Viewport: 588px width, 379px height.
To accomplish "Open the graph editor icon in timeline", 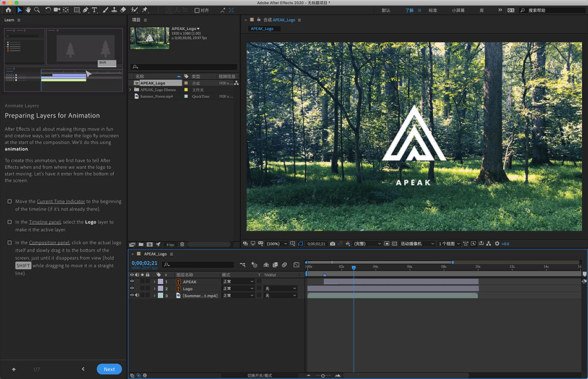I will tap(296, 265).
